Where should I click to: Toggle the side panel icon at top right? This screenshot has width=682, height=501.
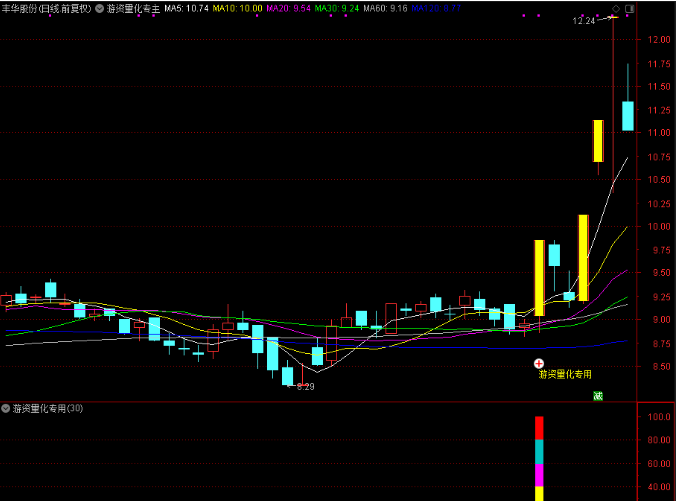click(x=629, y=8)
